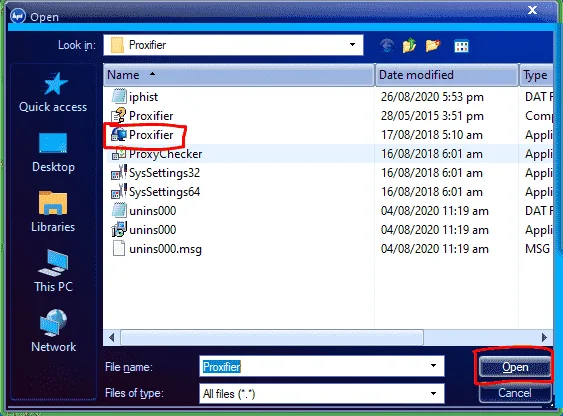Close the Open dialog window
This screenshot has height=416, width=563.
pos(532,10)
